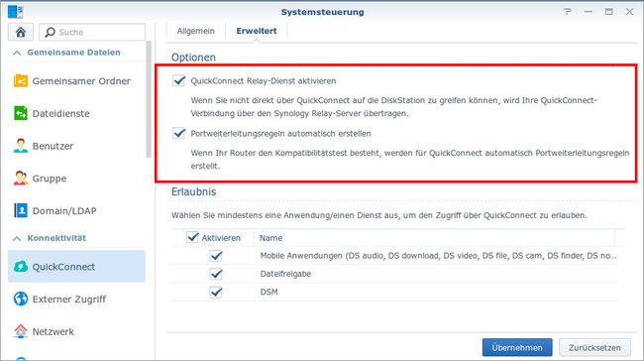
Task: Minimize the Systemsteuerung window
Action: tap(589, 12)
